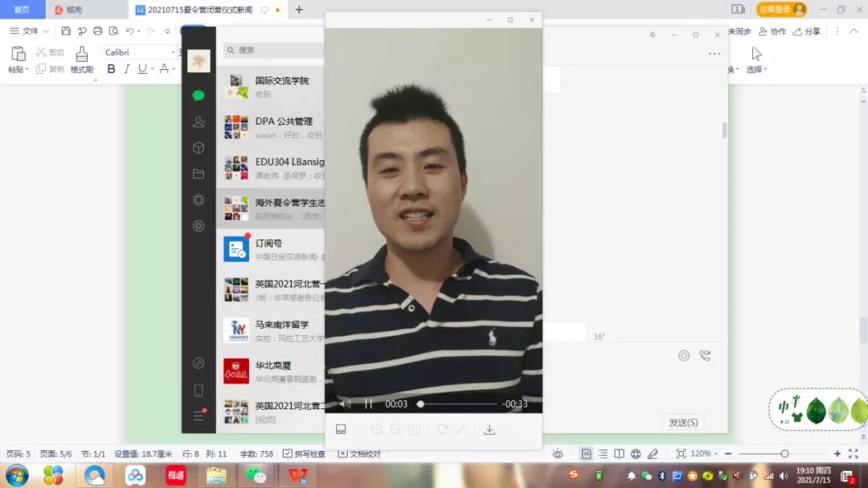Pause the video playback
The height and width of the screenshot is (488, 868).
click(368, 404)
